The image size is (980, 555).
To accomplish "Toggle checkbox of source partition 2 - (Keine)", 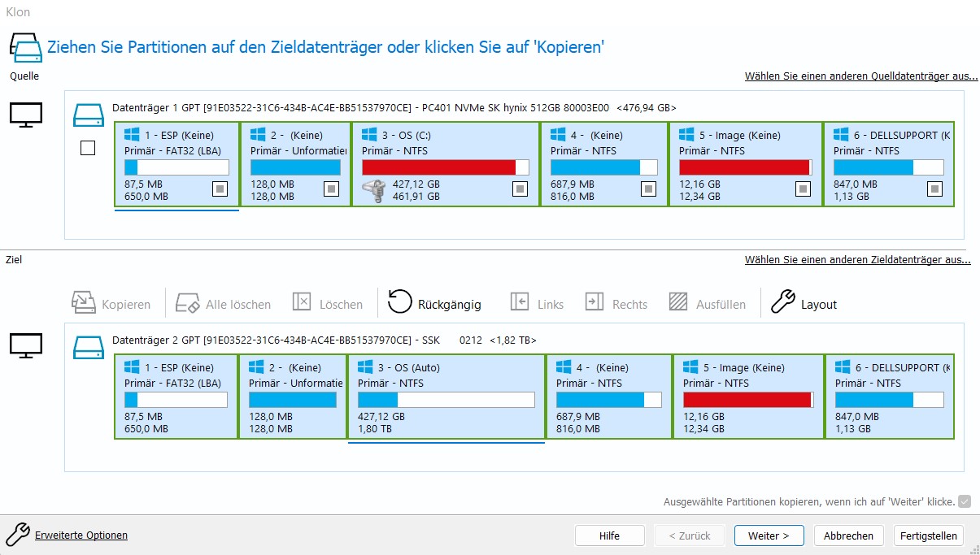I will tap(331, 189).
